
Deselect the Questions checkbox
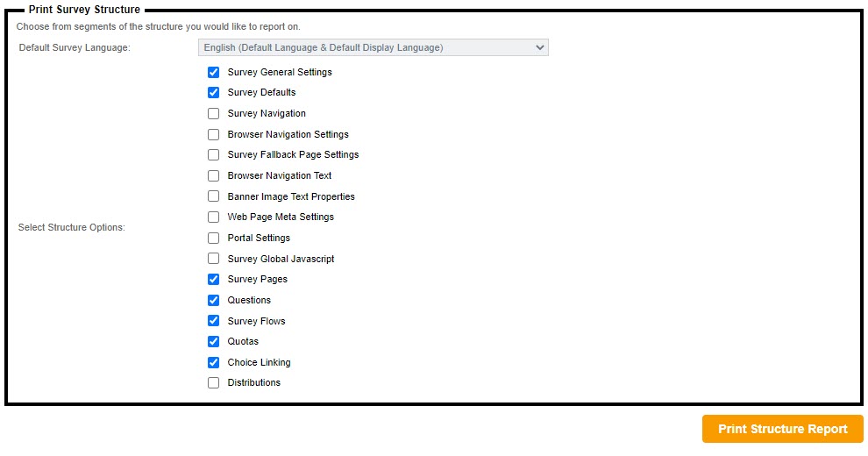tap(213, 300)
